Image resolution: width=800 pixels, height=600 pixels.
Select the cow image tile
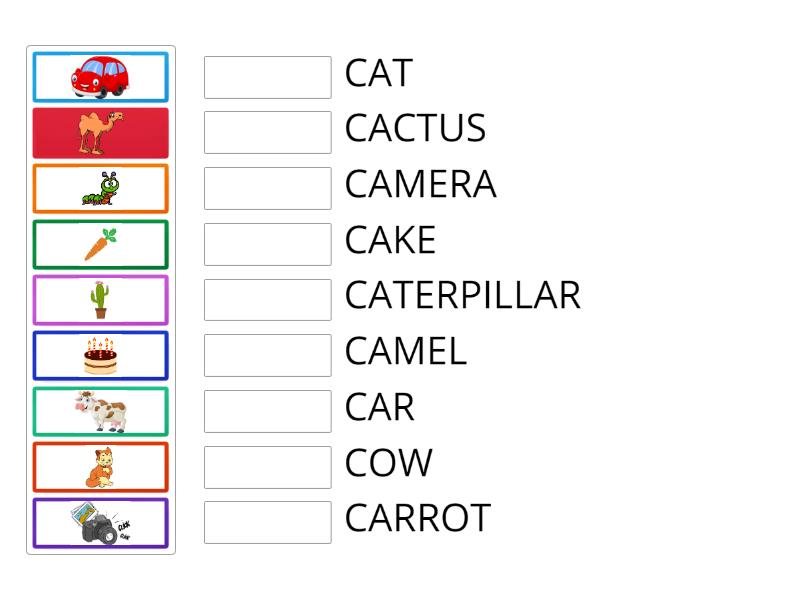coord(100,410)
